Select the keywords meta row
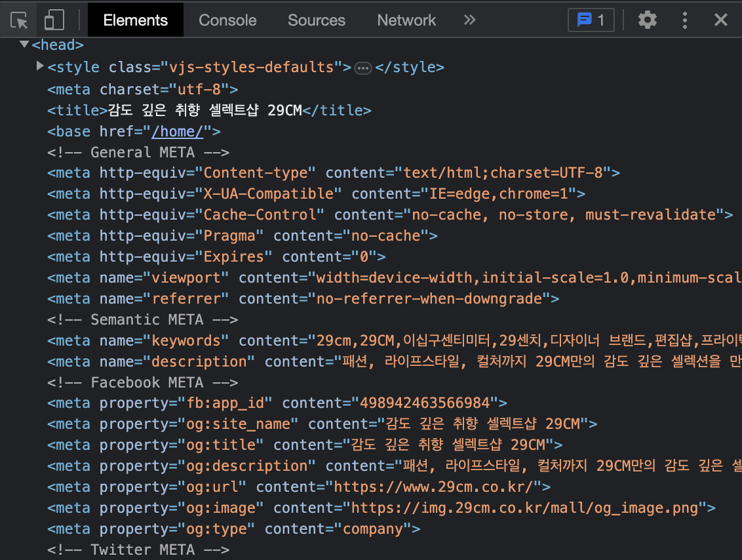Viewport: 742px width, 560px height. pos(394,340)
